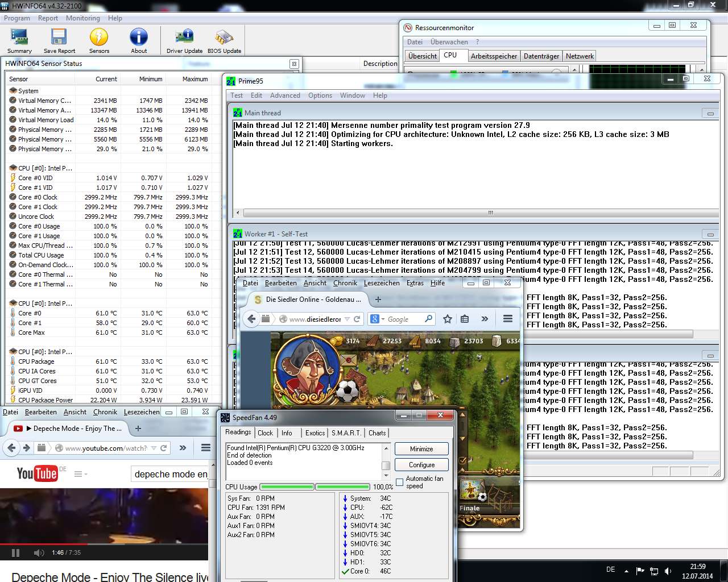This screenshot has width=728, height=582.
Task: Open the Action Center flag tray icon
Action: 640,571
